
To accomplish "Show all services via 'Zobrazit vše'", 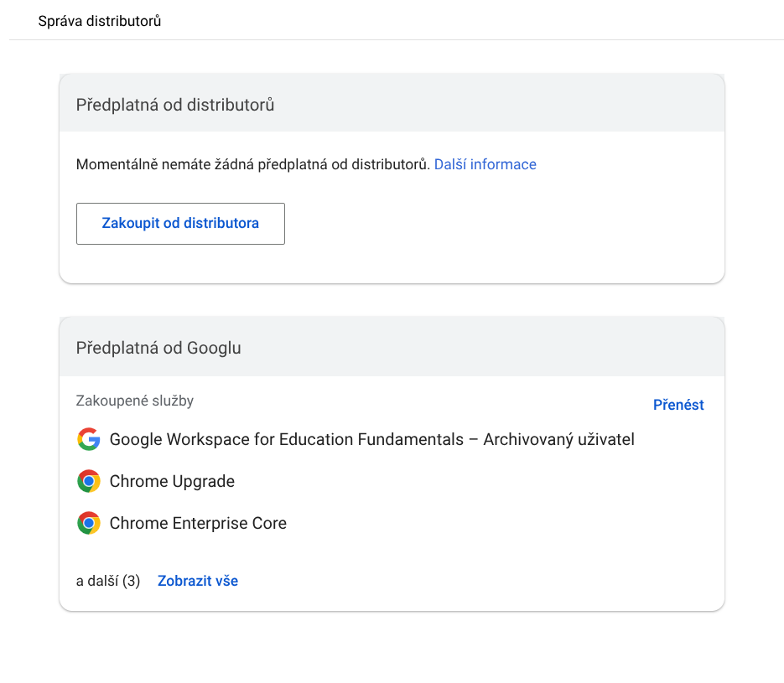I will [x=198, y=581].
